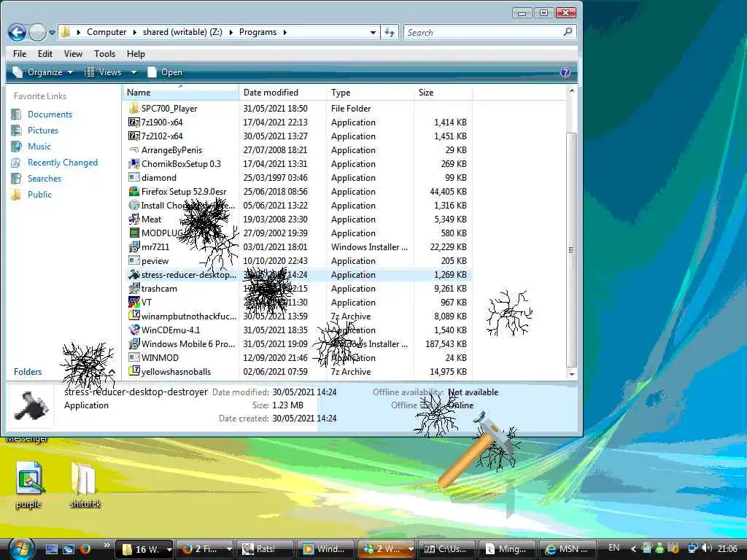Click the file list scroll down arrow
The width and height of the screenshot is (747, 560).
(x=572, y=374)
